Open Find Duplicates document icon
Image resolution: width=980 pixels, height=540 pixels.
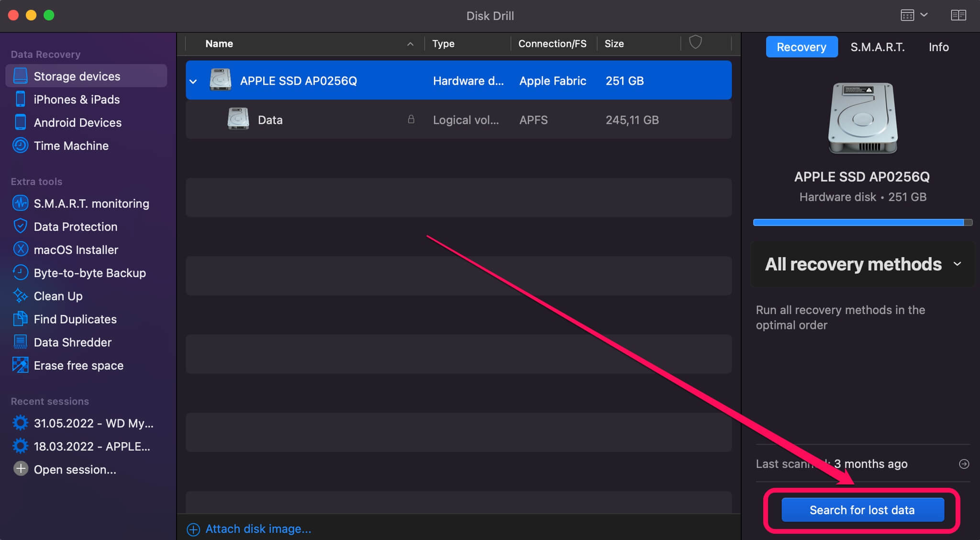[20, 319]
